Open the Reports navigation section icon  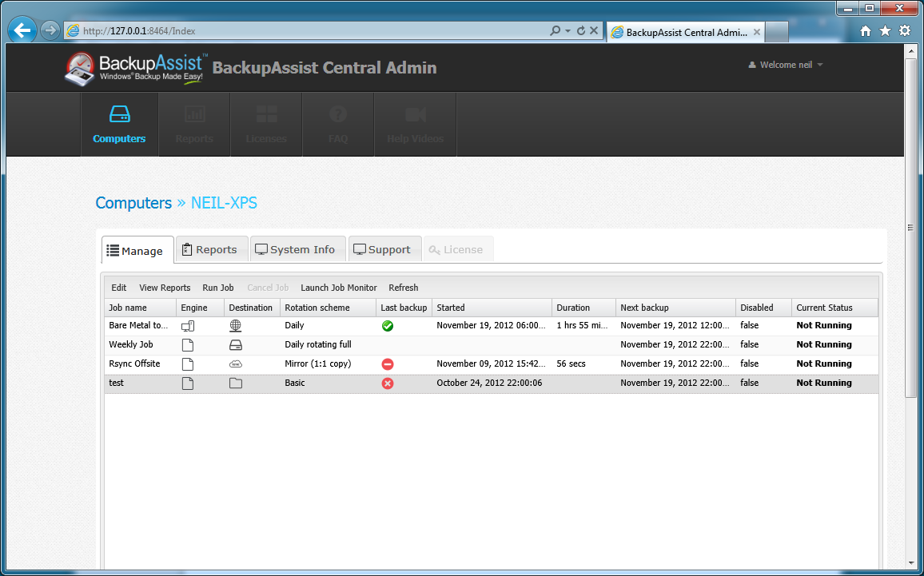[194, 113]
